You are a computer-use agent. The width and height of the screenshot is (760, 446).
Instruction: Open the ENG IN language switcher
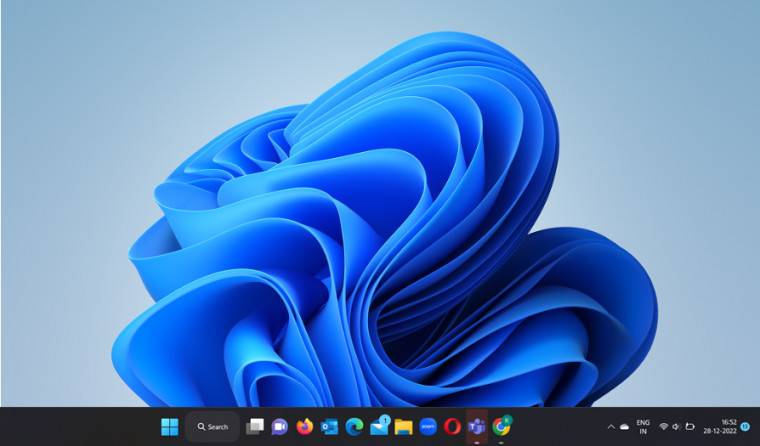click(643, 427)
